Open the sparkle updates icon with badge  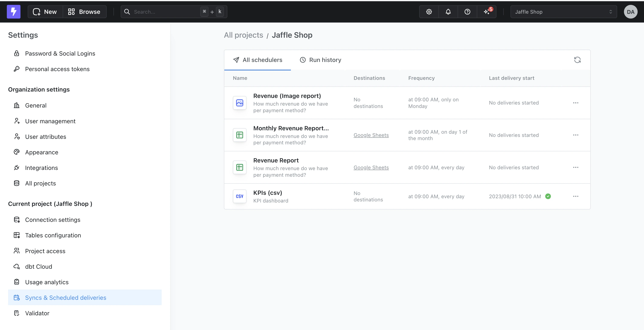[487, 12]
